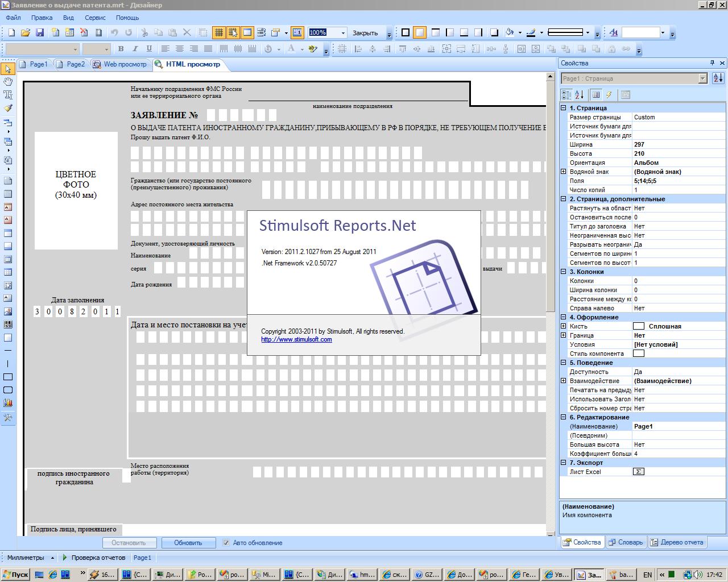This screenshot has width=728, height=582.
Task: Click Проверка отчетов in the status bar
Action: [94, 558]
